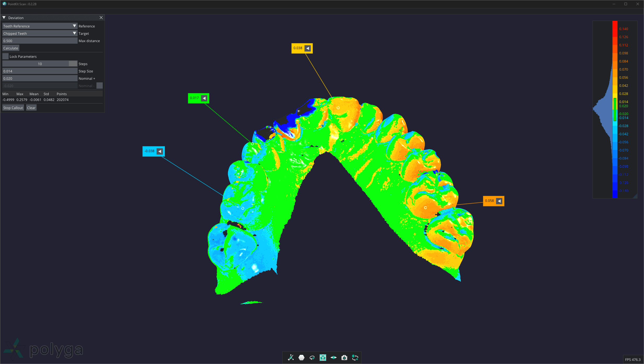Collapse the 0.058 callout with its arrow

499,201
